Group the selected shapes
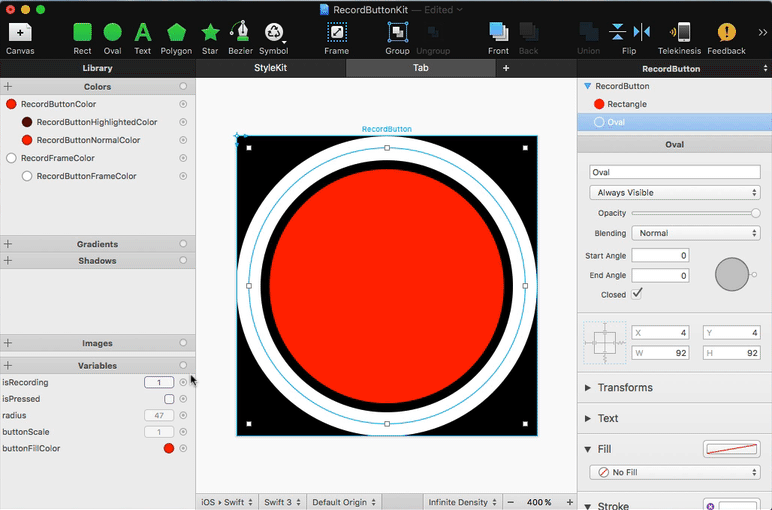Viewport: 772px width, 510px height. 397,38
